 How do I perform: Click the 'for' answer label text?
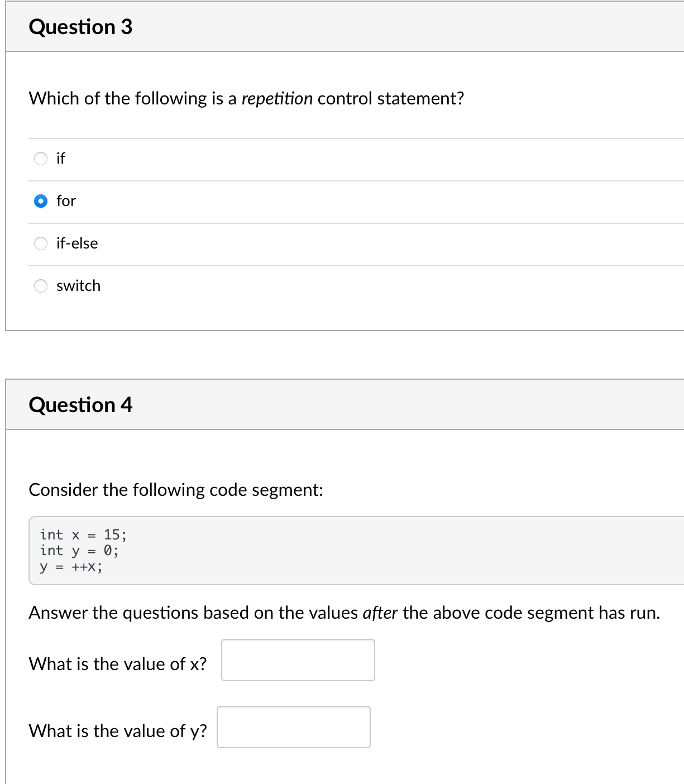[66, 201]
